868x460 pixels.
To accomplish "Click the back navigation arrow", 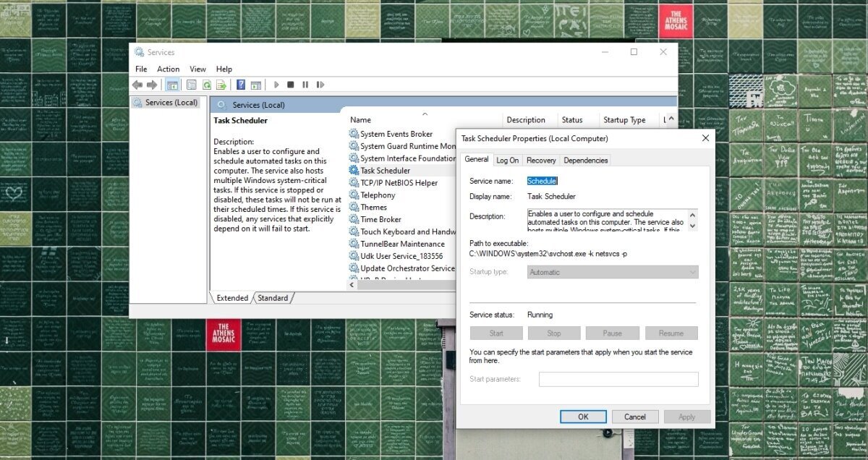I will pyautogui.click(x=137, y=85).
